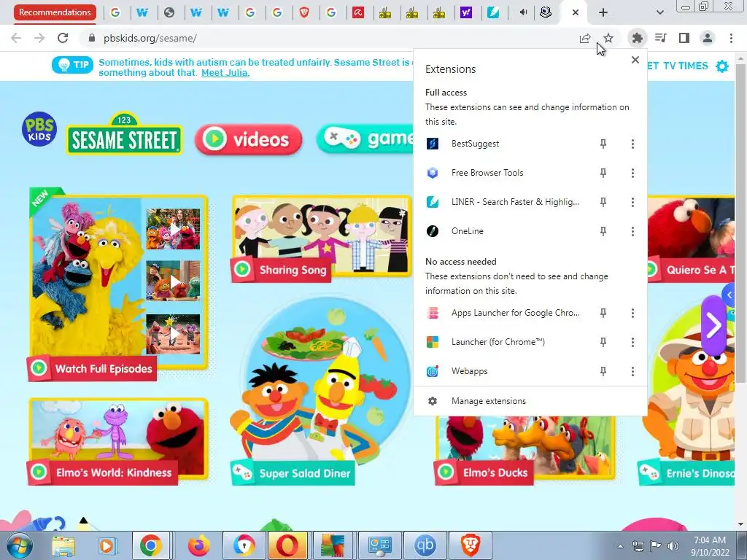Go to next carousel page arrow

tap(713, 326)
